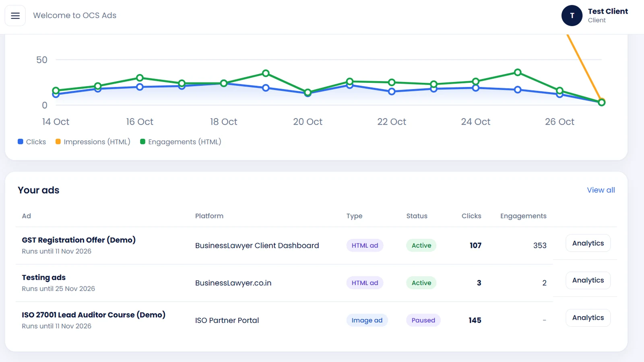Select GST Registration Offer (Demo) ad title
The height and width of the screenshot is (362, 644).
pyautogui.click(x=78, y=240)
